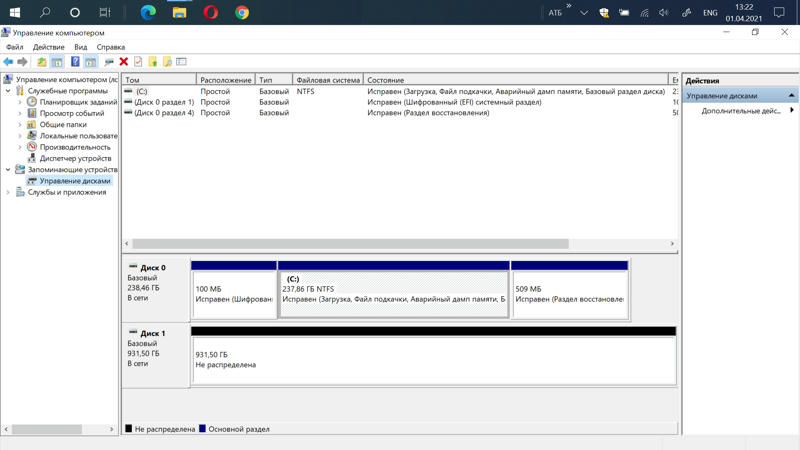Screen dimensions: 800x450
Task: Collapse Служебные программы tree node
Action: click(x=8, y=91)
